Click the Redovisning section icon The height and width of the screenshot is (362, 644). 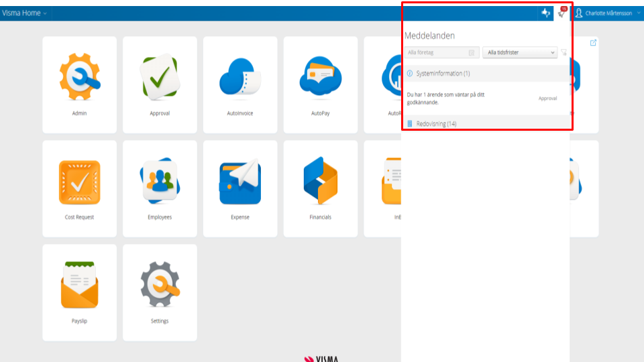(409, 123)
